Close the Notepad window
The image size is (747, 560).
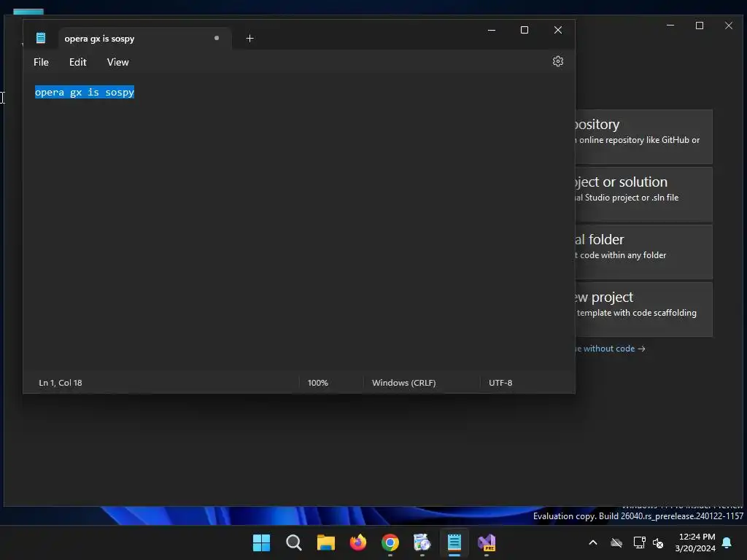[558, 30]
